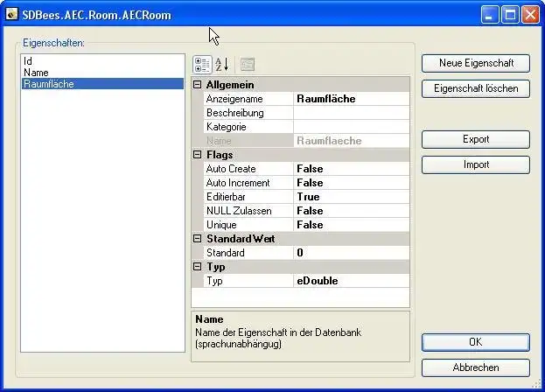
Task: Click the Export button
Action: coord(476,139)
